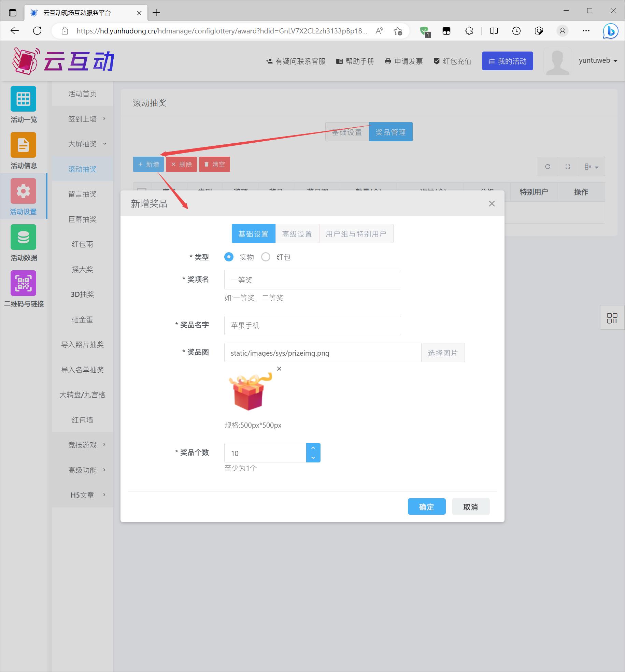The width and height of the screenshot is (625, 672).
Task: Close the 新增奖品 dialog
Action: pos(492,204)
